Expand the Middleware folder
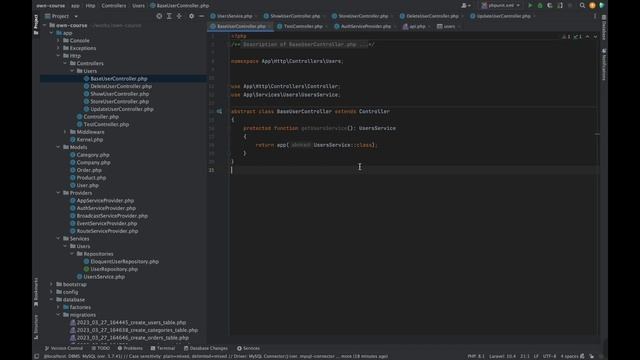 click(65, 132)
